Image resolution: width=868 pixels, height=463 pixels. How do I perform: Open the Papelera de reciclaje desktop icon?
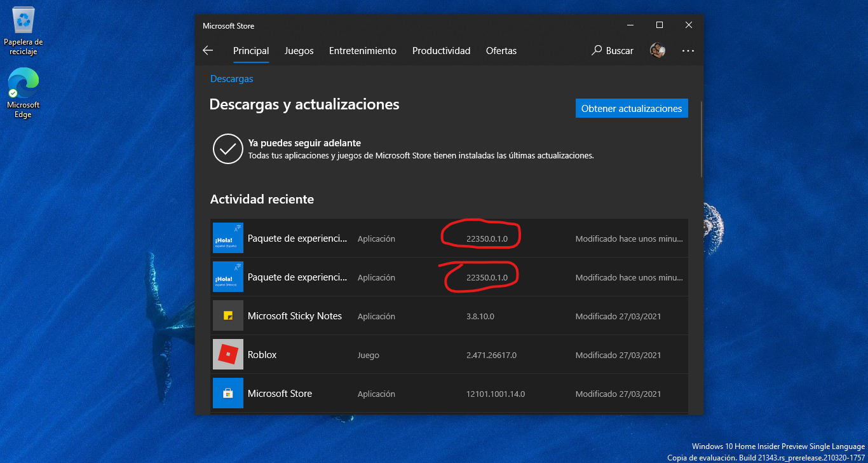(x=24, y=32)
